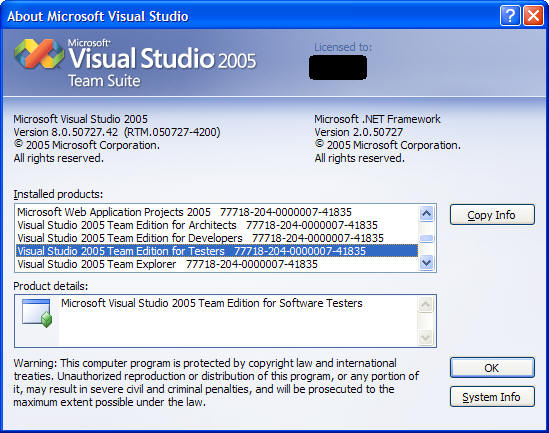
Task: Click .NET Framework Version 2.0.50727 text
Action: [x=359, y=132]
